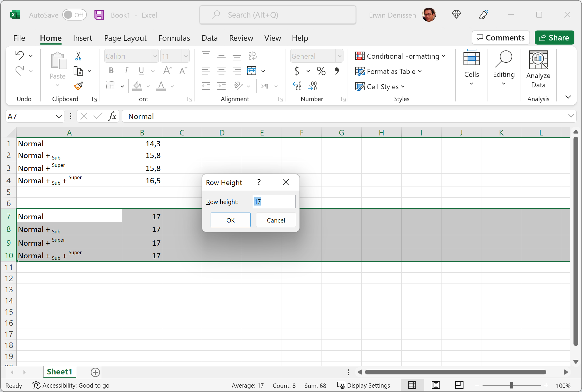Open the font size dropdown
582x392 pixels.
point(186,56)
